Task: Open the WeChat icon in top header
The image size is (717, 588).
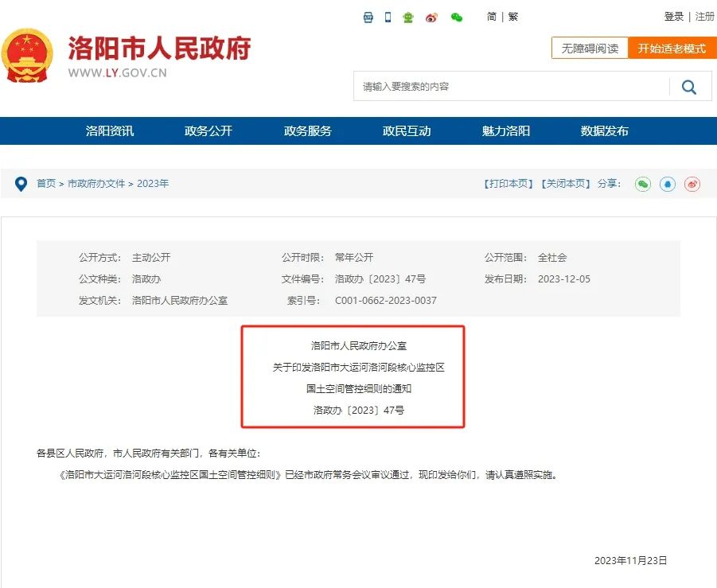Action: 456,17
